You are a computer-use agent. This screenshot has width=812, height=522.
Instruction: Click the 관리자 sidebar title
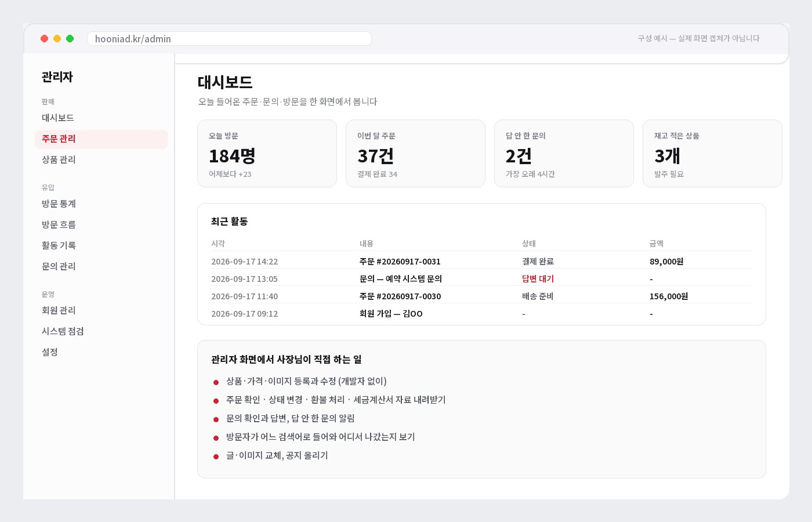pos(57,77)
